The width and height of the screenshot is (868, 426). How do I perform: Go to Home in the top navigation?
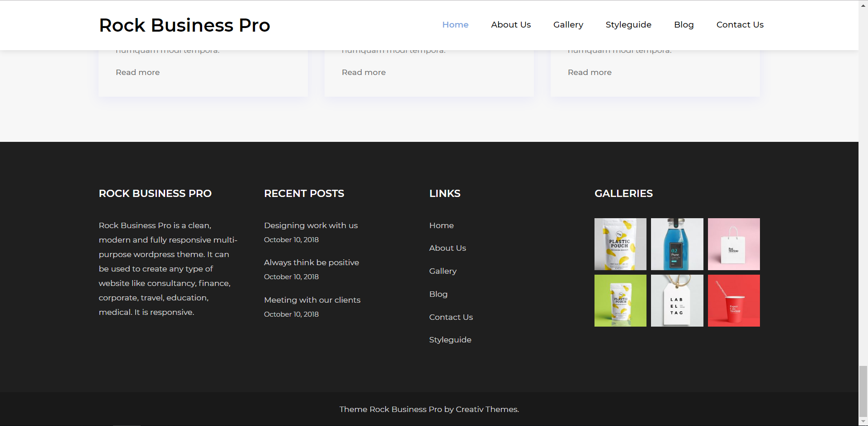[x=455, y=25]
